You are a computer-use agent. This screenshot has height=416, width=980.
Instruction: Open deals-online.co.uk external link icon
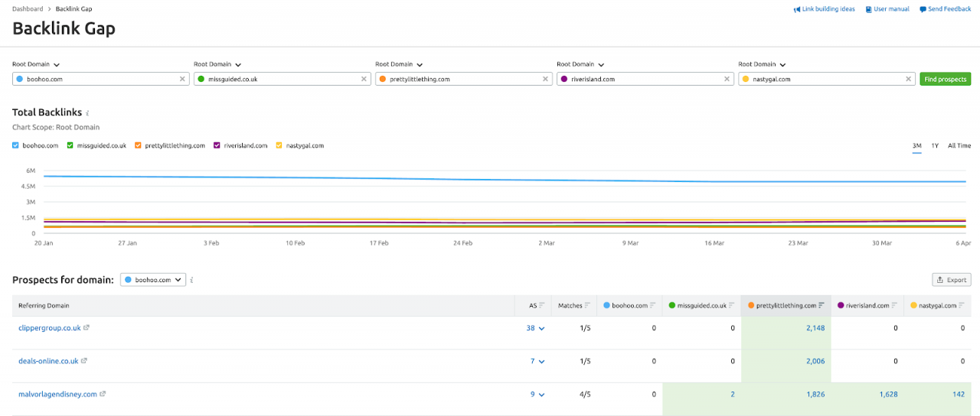[x=84, y=361]
